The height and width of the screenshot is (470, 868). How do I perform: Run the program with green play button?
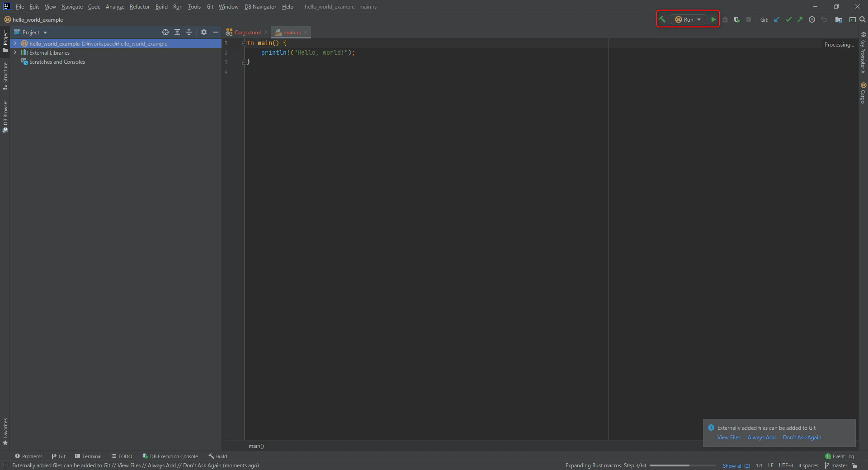pyautogui.click(x=713, y=19)
